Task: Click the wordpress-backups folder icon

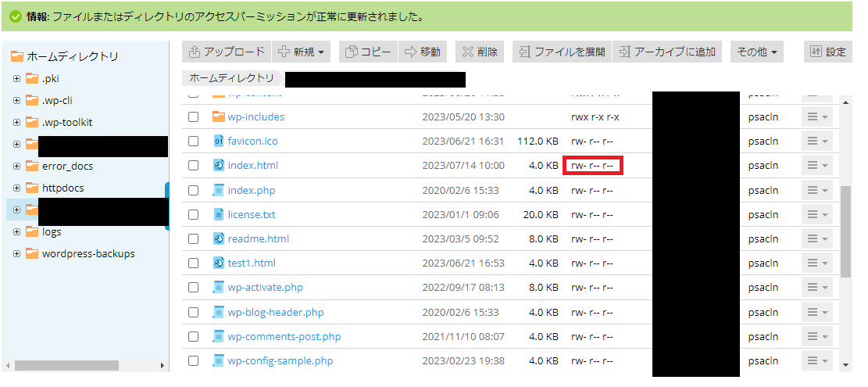Action: (32, 253)
